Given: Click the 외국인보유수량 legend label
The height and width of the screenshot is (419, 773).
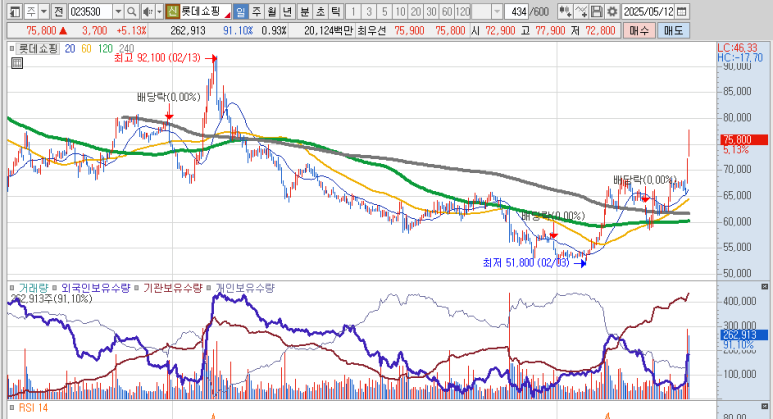Looking at the screenshot, I should (x=96, y=287).
